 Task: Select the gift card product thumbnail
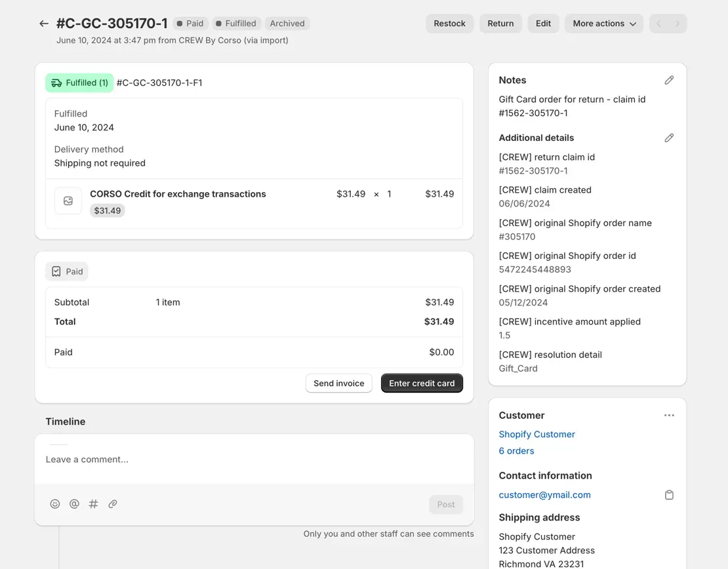point(68,201)
